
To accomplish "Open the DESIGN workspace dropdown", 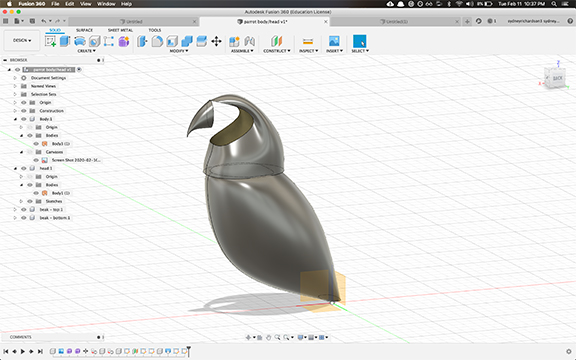I will click(x=22, y=40).
